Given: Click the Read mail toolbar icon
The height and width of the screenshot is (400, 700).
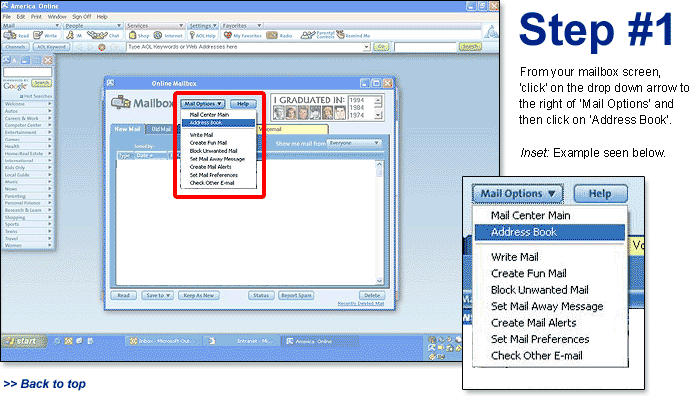Looking at the screenshot, I should click(19, 34).
